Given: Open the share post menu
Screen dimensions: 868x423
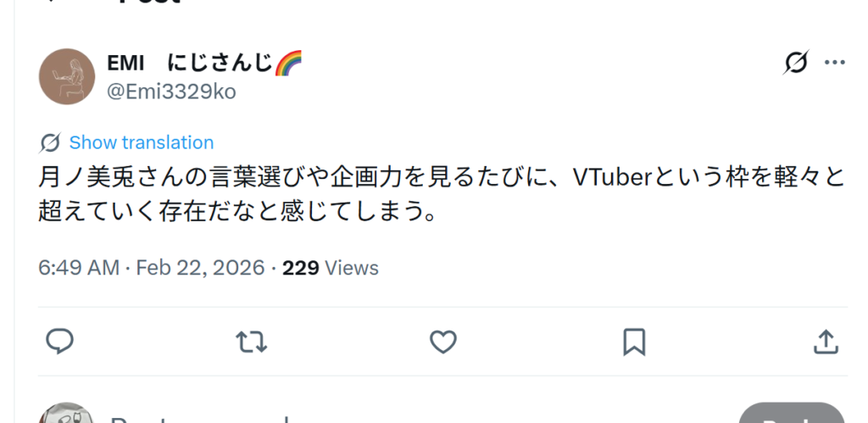Looking at the screenshot, I should coord(826,342).
